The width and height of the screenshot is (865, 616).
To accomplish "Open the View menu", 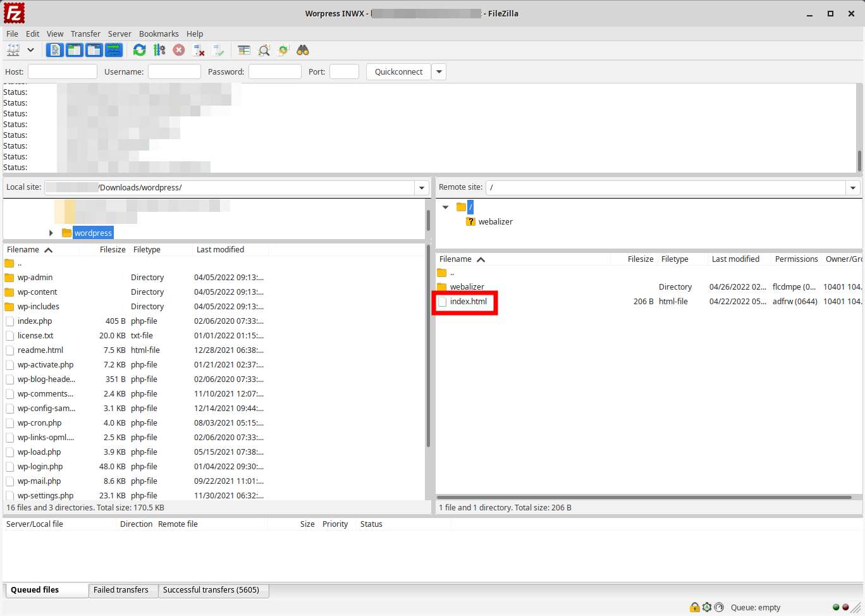I will tap(55, 34).
